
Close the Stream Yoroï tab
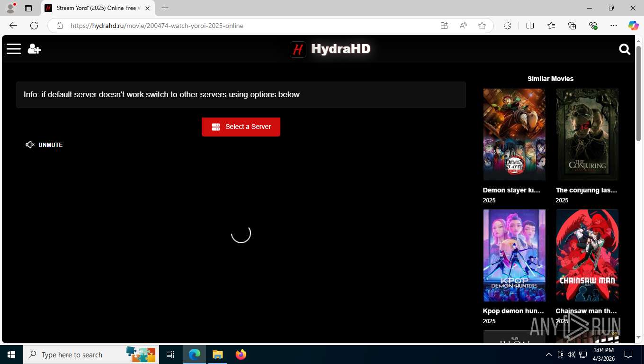coord(147,8)
